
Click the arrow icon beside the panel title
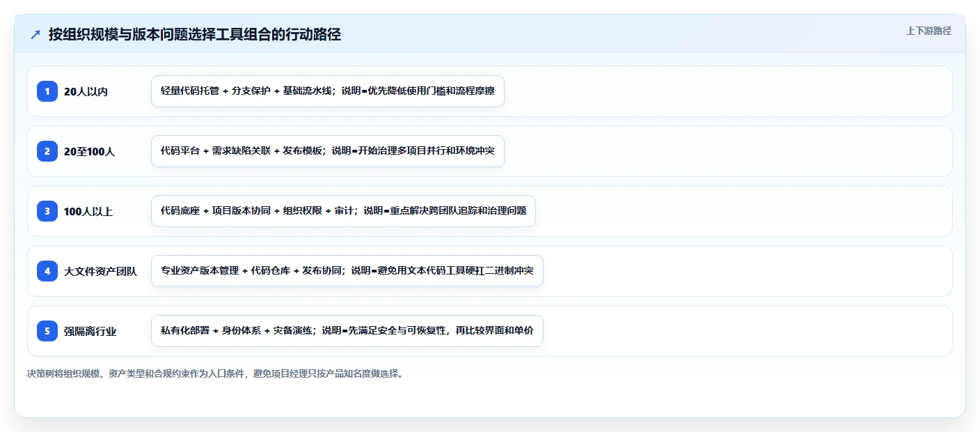35,35
